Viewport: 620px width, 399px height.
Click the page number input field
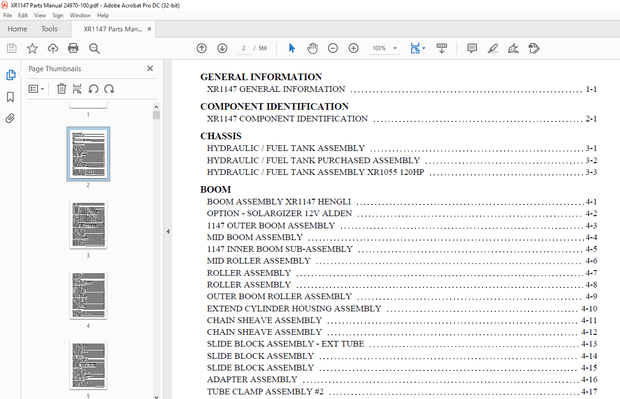point(244,48)
